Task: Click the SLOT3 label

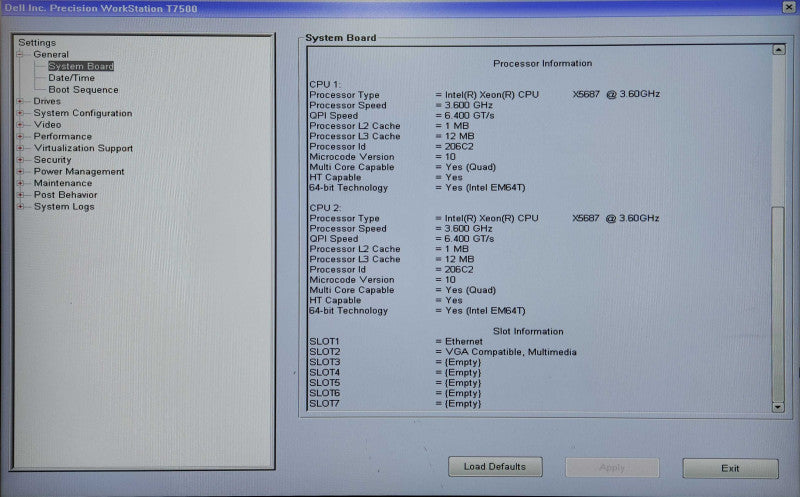Action: (x=324, y=362)
